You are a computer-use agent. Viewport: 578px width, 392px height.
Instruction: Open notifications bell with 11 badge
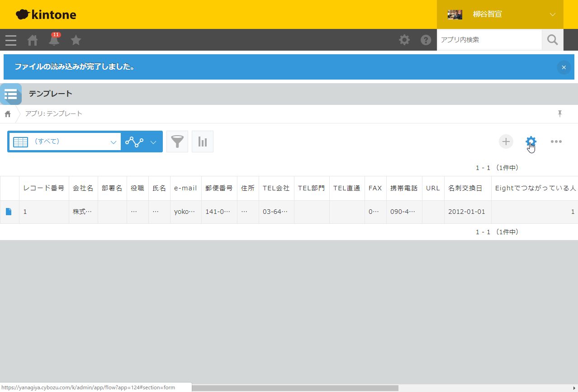coord(54,39)
